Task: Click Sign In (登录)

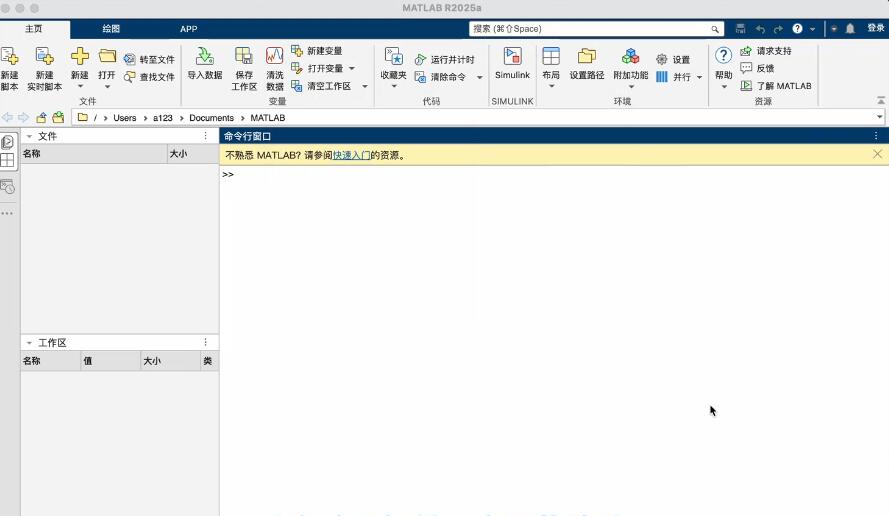Action: [x=875, y=28]
